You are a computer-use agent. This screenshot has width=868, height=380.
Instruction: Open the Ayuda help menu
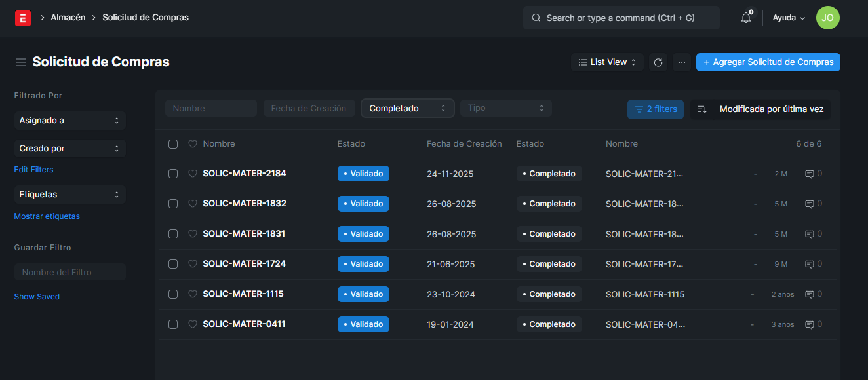(x=788, y=18)
